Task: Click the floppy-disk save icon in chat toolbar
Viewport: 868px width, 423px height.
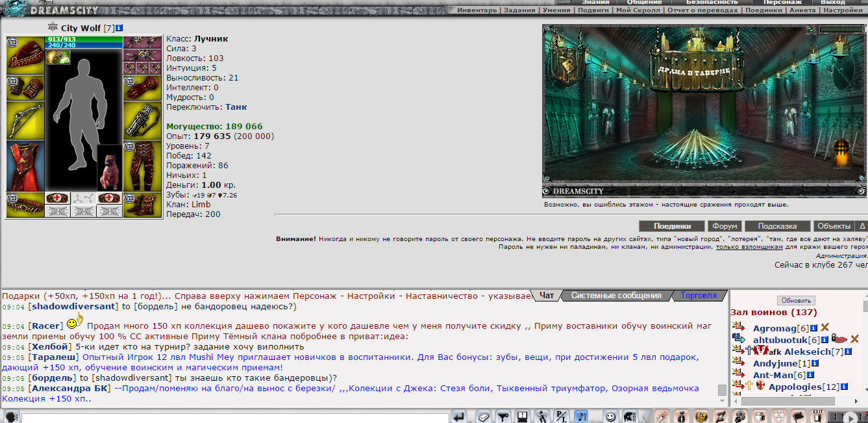Action: pos(523,417)
